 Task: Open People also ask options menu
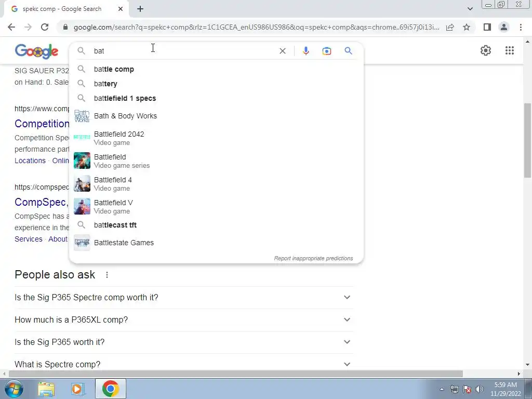(x=107, y=275)
